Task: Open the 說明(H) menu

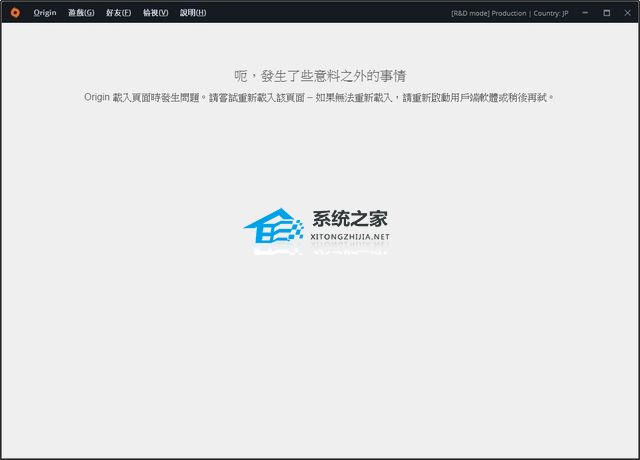Action: click(193, 13)
